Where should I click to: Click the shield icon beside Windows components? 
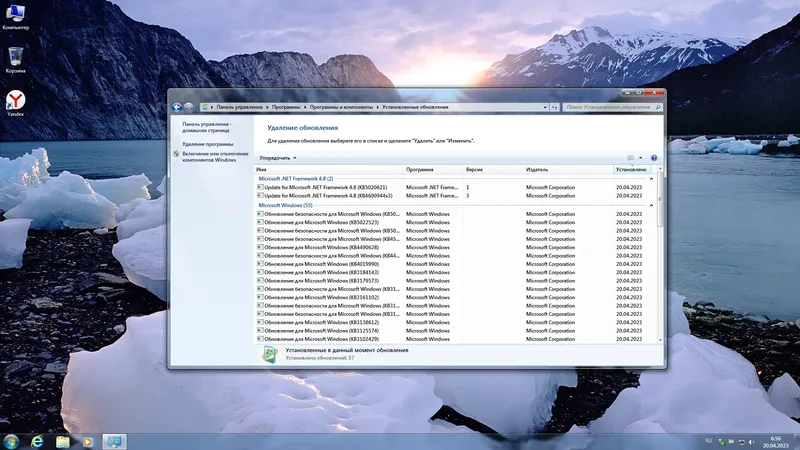click(176, 154)
